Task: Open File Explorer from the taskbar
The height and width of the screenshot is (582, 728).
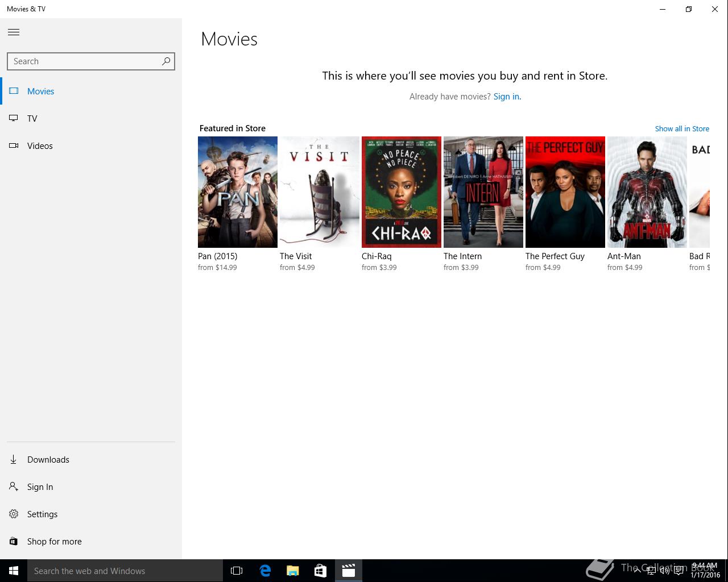Action: coord(292,571)
